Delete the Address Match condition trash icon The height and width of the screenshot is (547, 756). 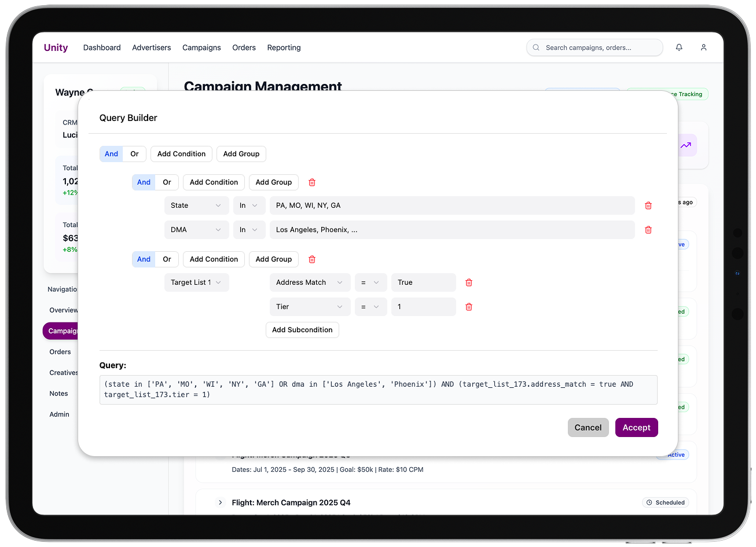pos(468,282)
